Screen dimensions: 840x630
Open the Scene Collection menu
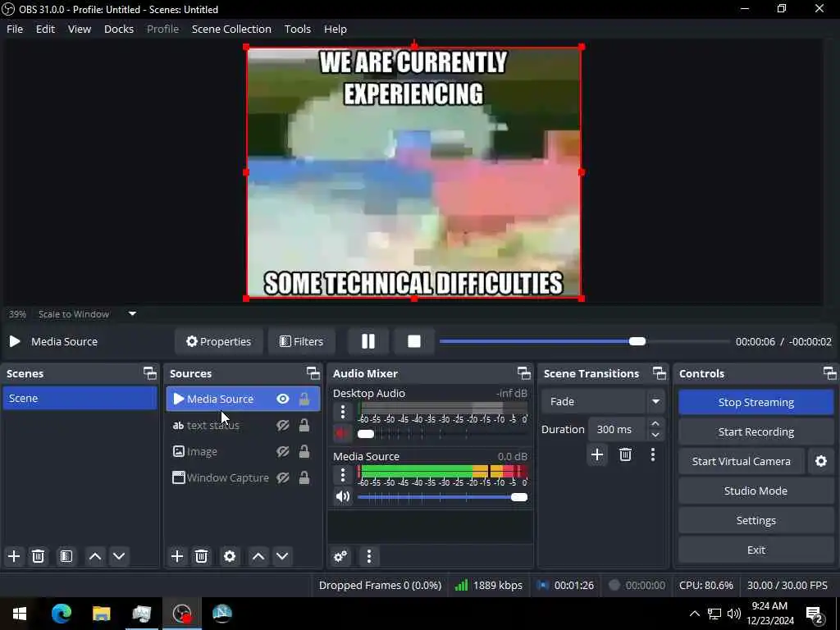pyautogui.click(x=231, y=29)
